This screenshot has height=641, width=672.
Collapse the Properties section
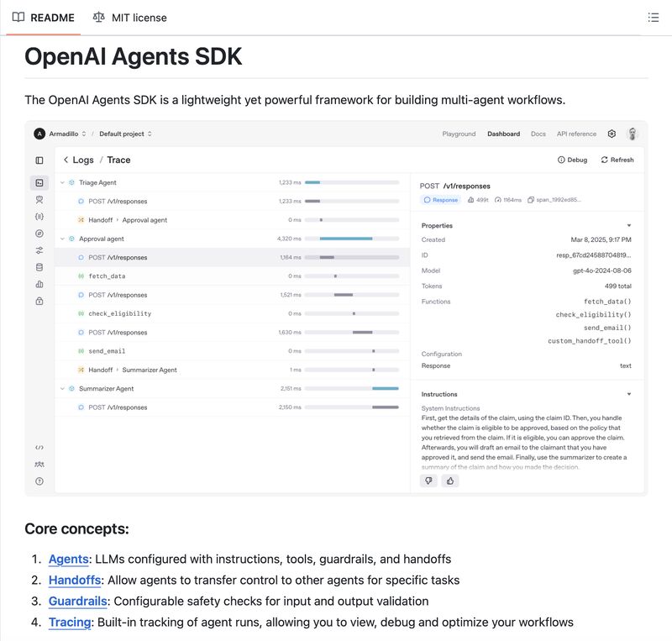(x=628, y=225)
